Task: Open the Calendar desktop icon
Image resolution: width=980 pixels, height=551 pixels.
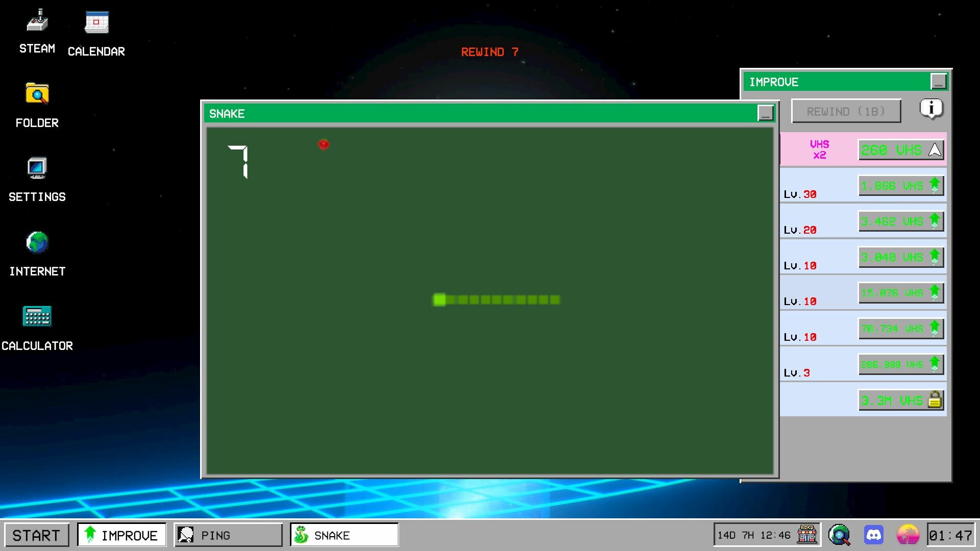Action: 96,23
